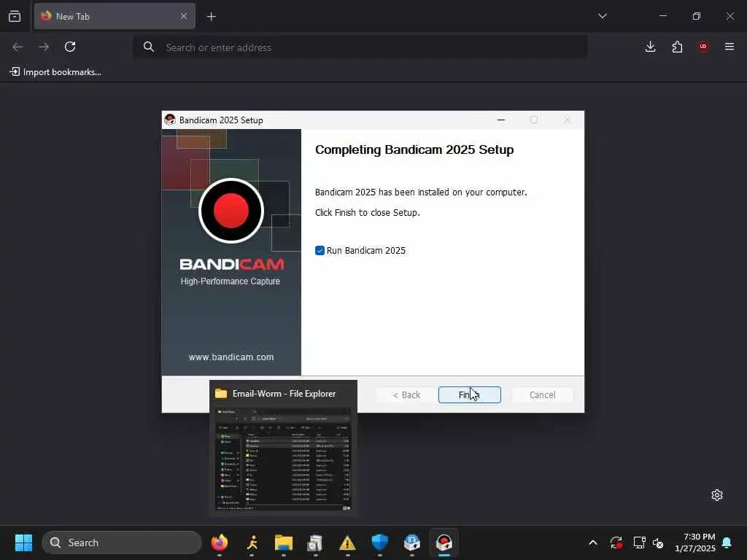The width and height of the screenshot is (747, 560).
Task: Close the New Tab browser tab
Action: click(x=184, y=16)
